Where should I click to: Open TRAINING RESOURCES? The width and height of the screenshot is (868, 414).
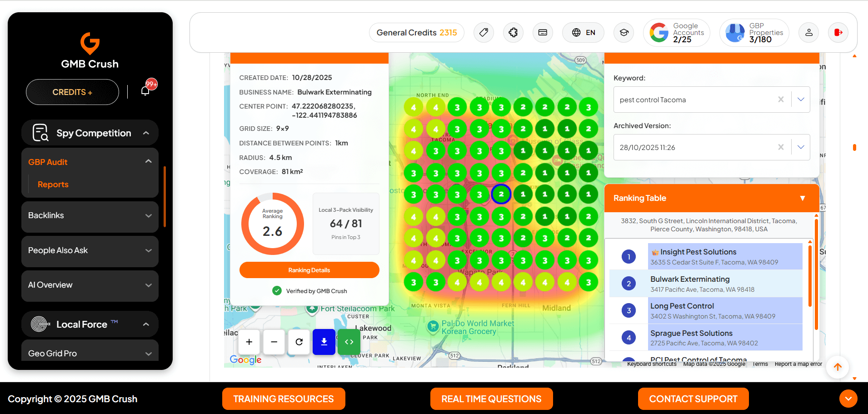pyautogui.click(x=284, y=399)
